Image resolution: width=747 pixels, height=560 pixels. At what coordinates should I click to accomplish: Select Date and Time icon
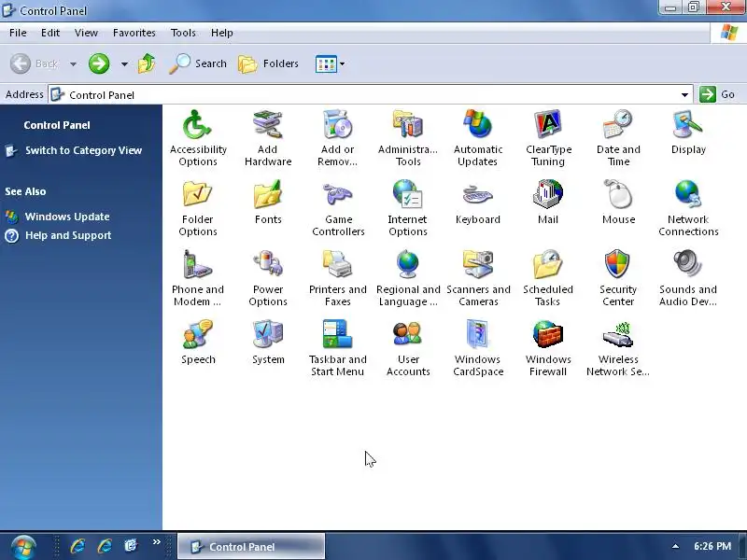(618, 124)
